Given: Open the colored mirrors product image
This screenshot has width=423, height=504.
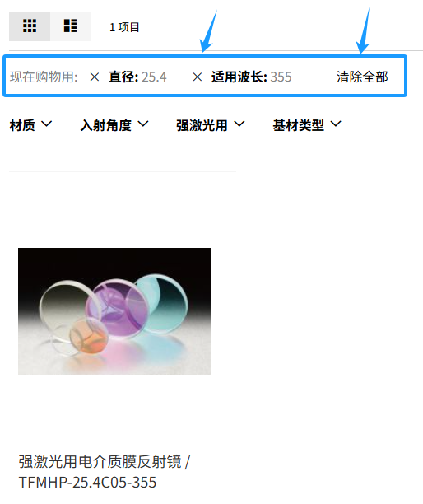Looking at the screenshot, I should pos(114,311).
